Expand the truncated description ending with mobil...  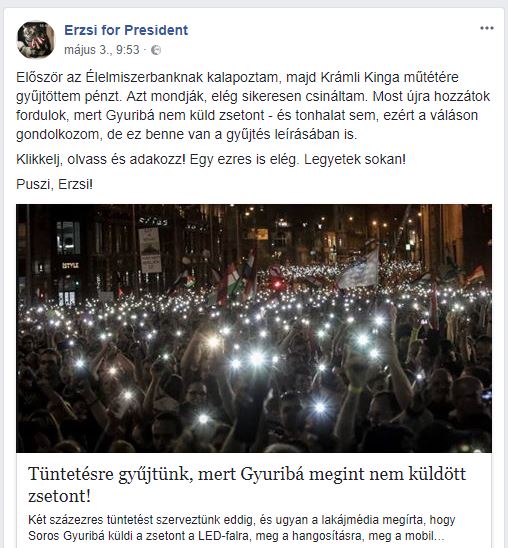(439, 536)
